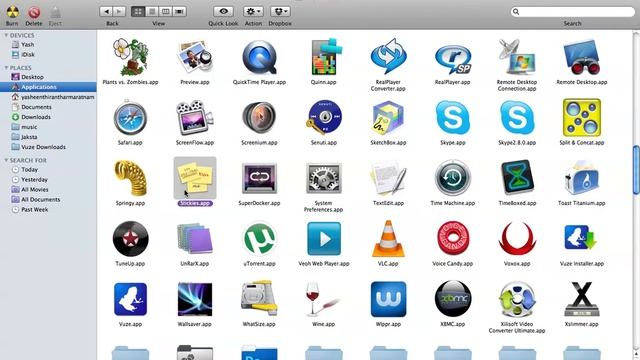Click the Search input field
This screenshot has height=360, width=640.
coord(573,11)
